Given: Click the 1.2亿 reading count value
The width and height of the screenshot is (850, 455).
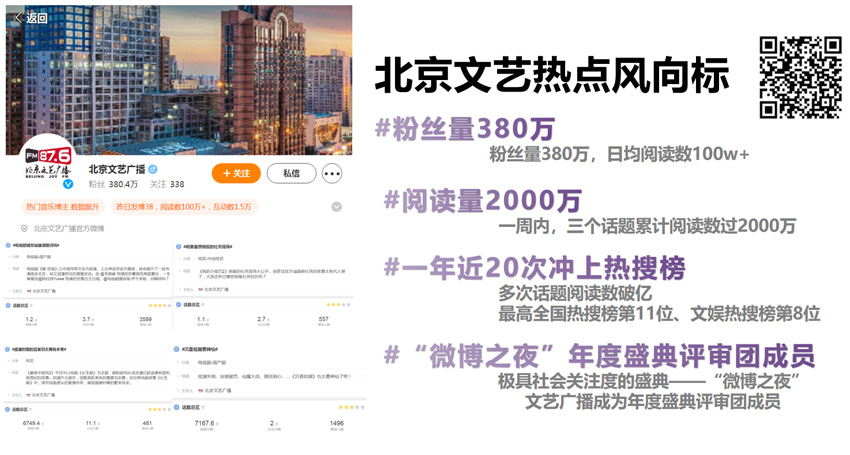Looking at the screenshot, I should point(31,319).
